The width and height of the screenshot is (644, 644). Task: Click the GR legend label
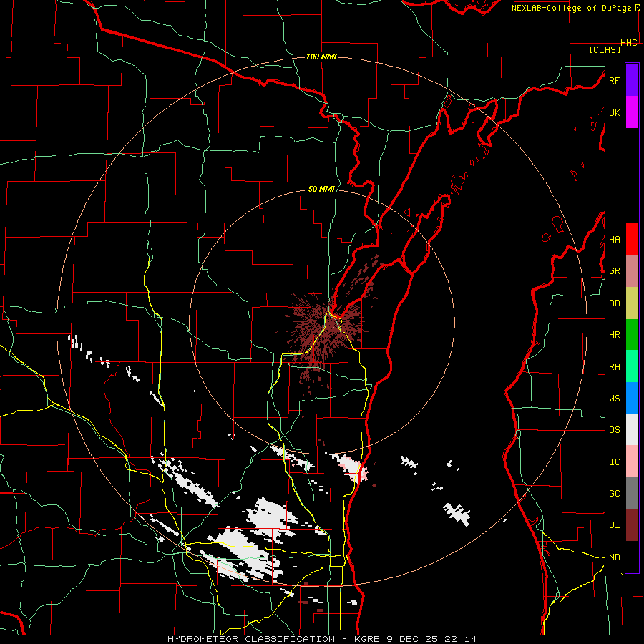614,271
